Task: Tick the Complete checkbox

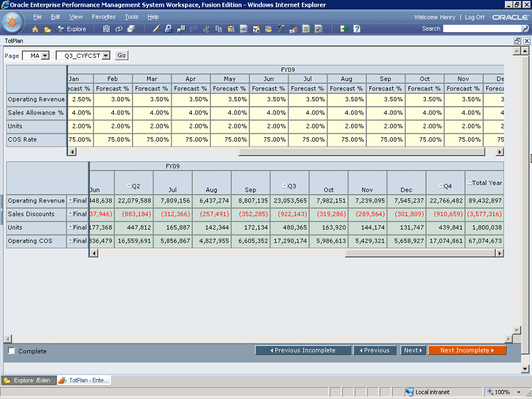Action: pos(11,351)
